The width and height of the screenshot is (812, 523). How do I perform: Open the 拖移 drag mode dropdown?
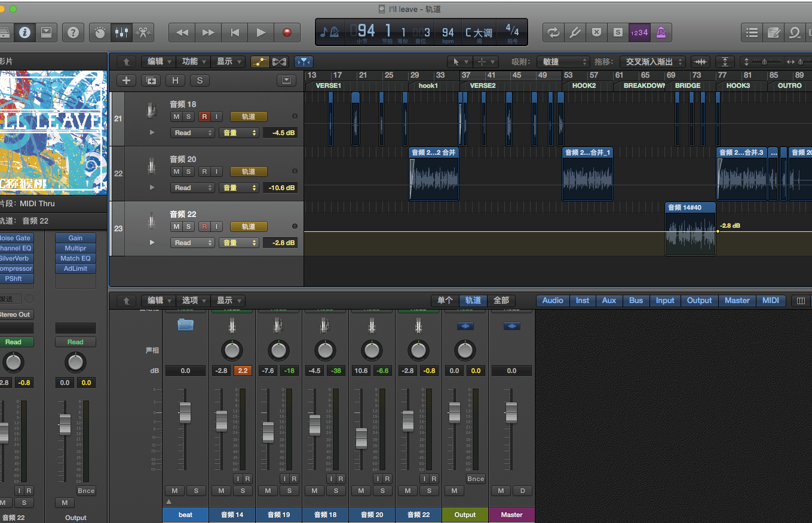pyautogui.click(x=652, y=62)
